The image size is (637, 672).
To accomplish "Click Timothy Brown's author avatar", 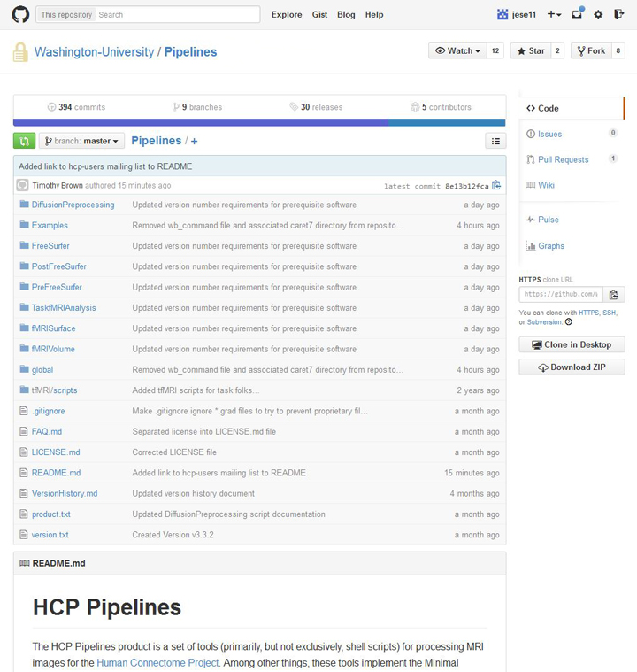I will pos(22,185).
